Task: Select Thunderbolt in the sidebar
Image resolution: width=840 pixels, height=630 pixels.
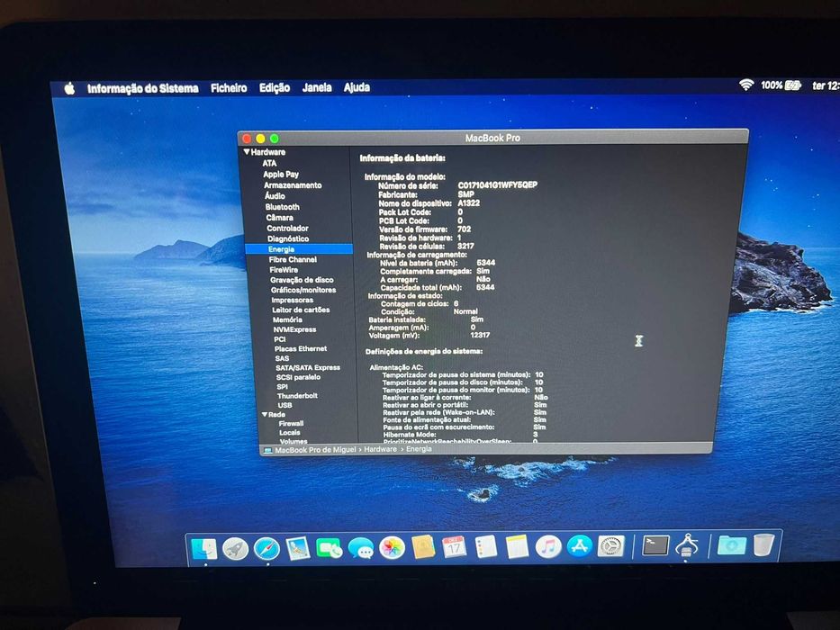Action: 297,396
